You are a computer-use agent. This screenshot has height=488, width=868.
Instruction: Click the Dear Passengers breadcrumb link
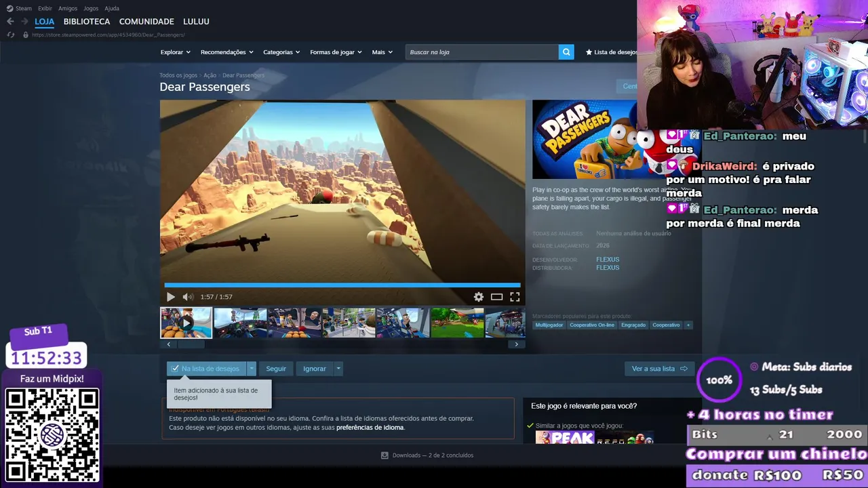[243, 75]
